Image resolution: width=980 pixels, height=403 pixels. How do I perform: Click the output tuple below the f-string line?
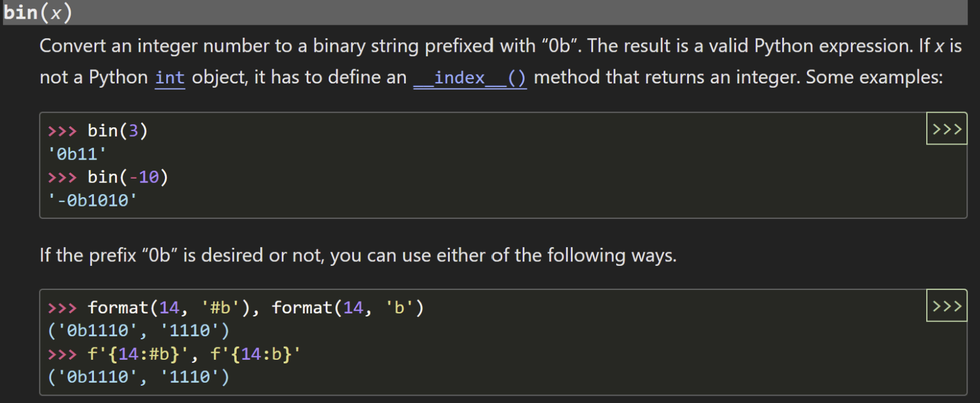tap(138, 377)
